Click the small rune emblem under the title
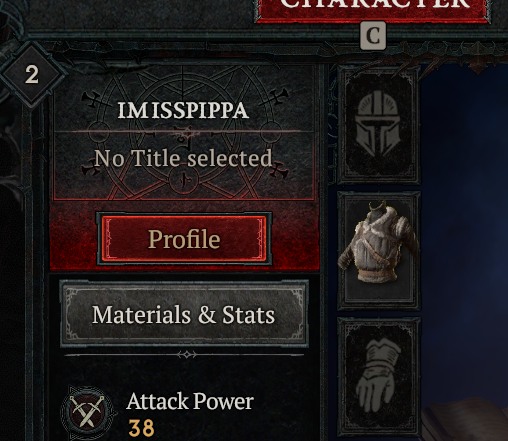Screen dimensions: 508x441 coord(184,180)
